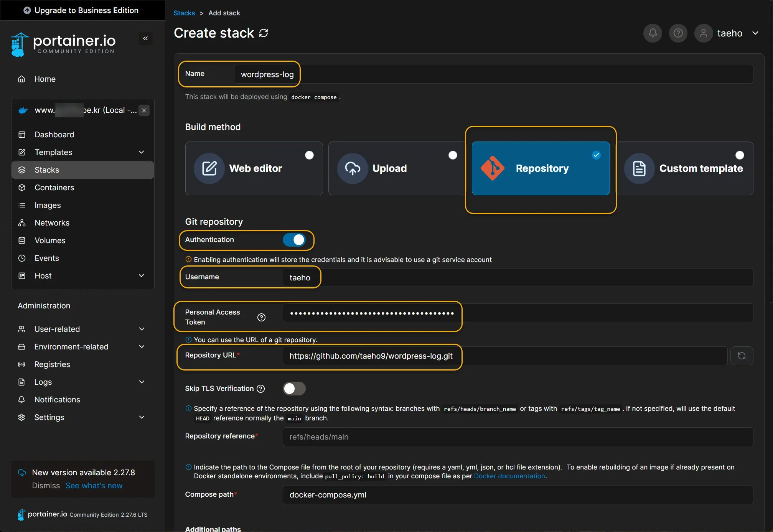Disable the Authentication toggle
The image size is (773, 532).
(295, 240)
